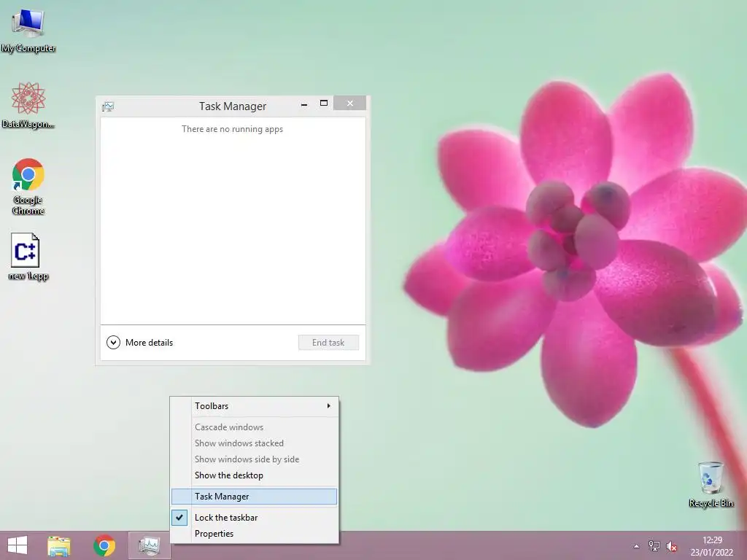This screenshot has height=560, width=747.
Task: Click the Task Manager title bar icon
Action: tap(108, 106)
